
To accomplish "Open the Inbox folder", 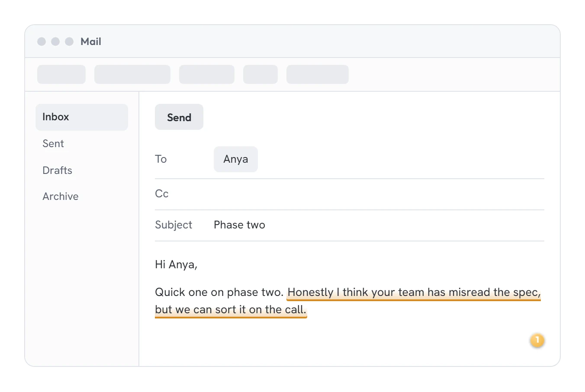I will tap(82, 117).
